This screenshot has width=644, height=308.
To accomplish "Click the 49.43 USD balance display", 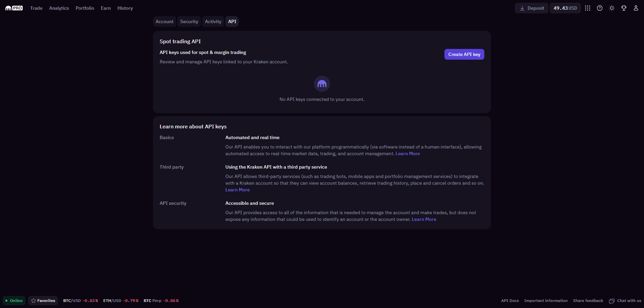I will point(565,8).
